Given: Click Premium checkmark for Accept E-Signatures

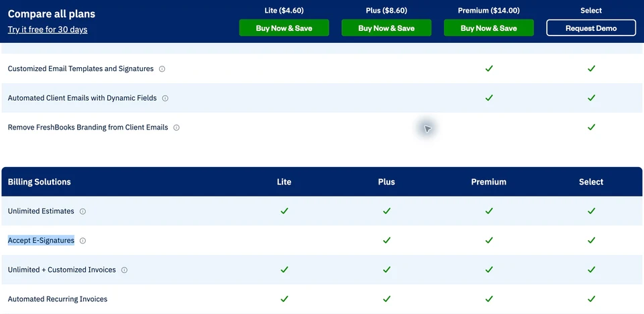Looking at the screenshot, I should click(489, 240).
